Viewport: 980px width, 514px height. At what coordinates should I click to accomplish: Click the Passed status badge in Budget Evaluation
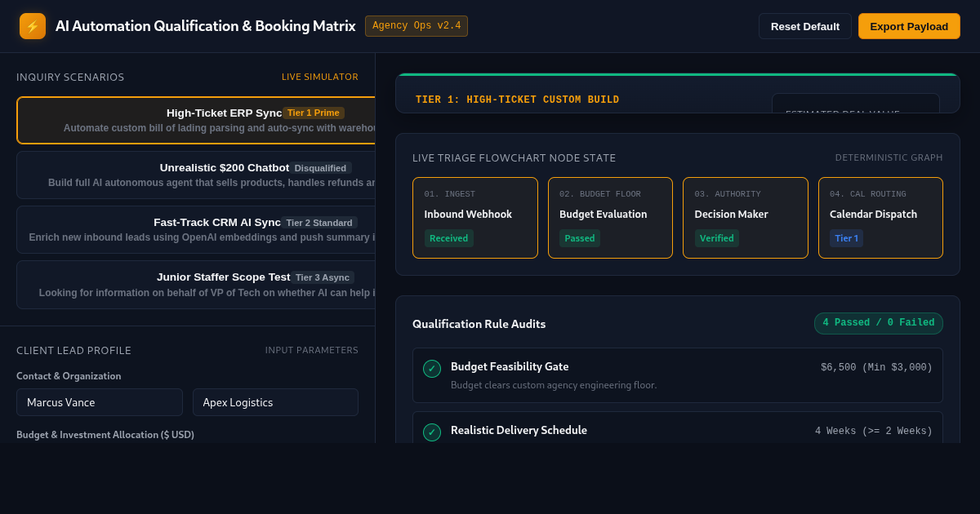580,238
